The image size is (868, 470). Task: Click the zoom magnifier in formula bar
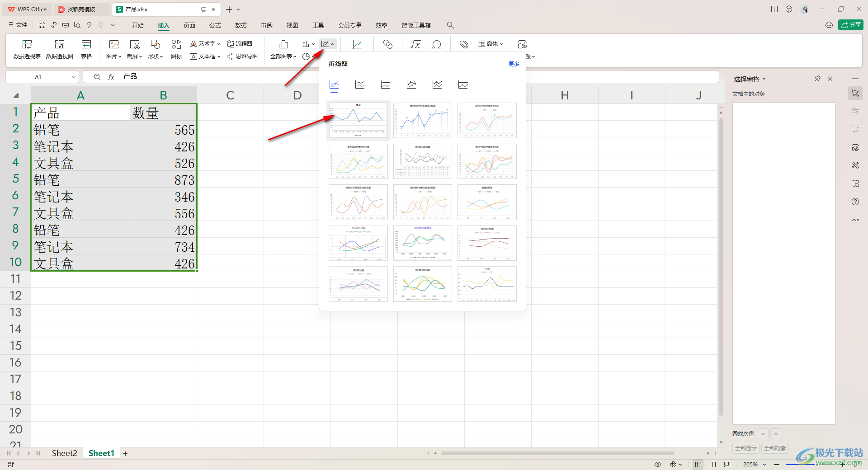(x=97, y=77)
